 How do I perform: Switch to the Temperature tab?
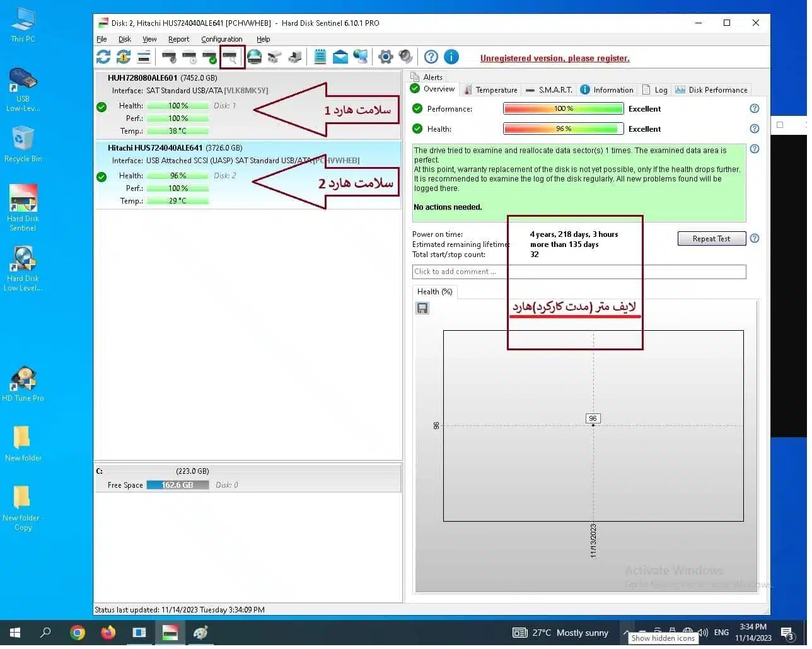point(490,90)
